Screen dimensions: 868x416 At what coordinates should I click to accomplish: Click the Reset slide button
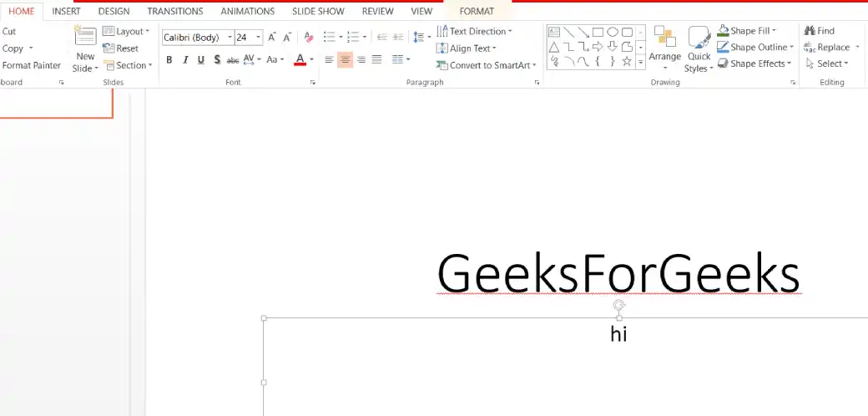[x=121, y=48]
